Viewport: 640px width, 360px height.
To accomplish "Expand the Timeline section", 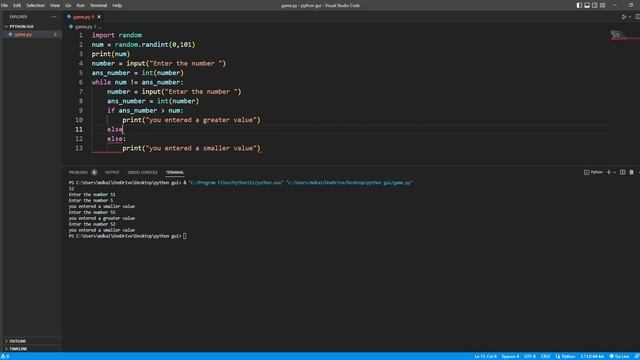I will 18,349.
